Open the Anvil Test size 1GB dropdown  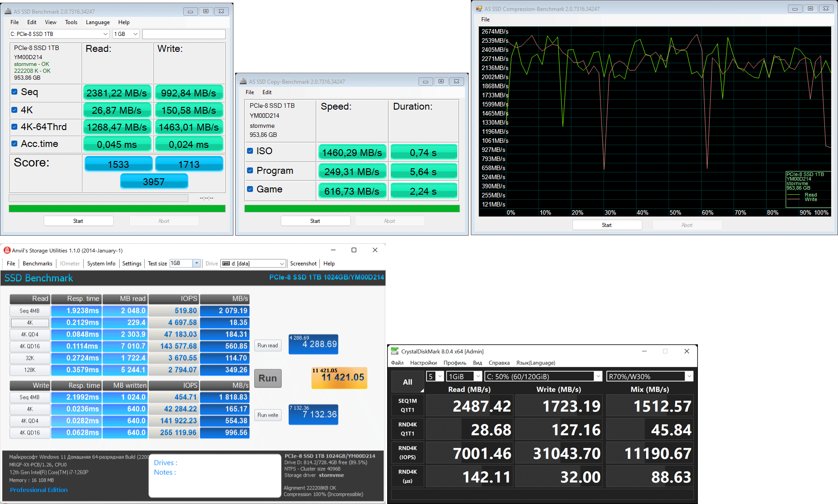point(197,263)
